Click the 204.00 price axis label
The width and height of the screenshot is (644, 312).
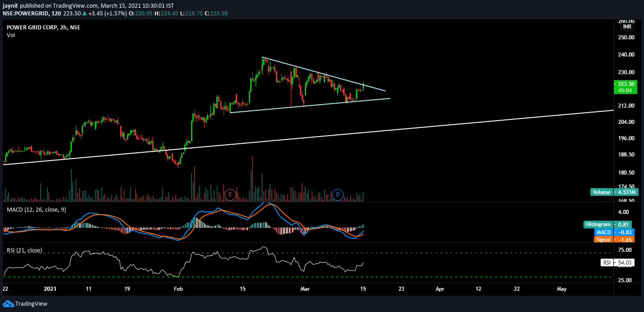coord(626,122)
